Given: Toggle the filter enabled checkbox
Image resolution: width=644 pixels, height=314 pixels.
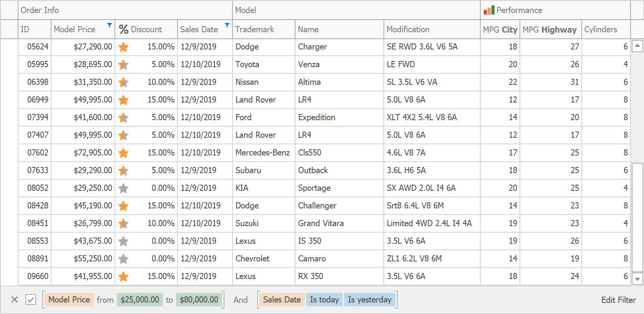Looking at the screenshot, I should pyautogui.click(x=31, y=300).
